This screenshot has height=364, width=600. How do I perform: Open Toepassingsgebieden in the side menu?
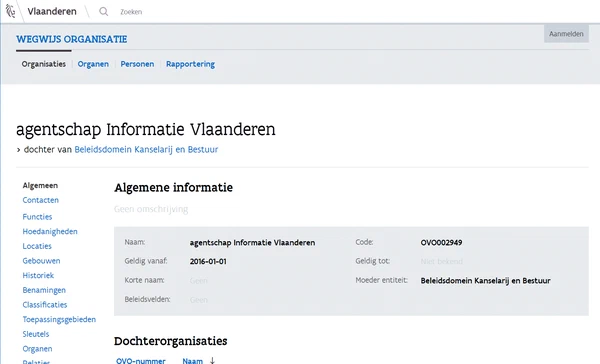[59, 319]
